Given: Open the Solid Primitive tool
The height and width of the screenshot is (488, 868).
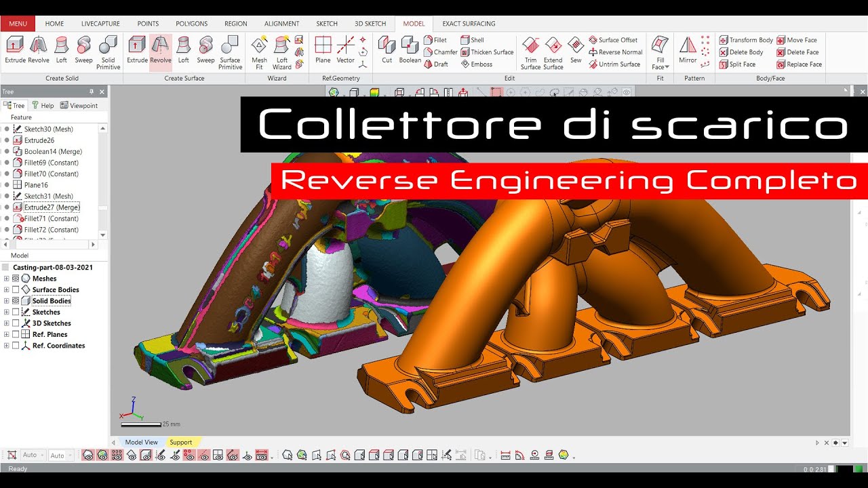Looking at the screenshot, I should coord(108,54).
